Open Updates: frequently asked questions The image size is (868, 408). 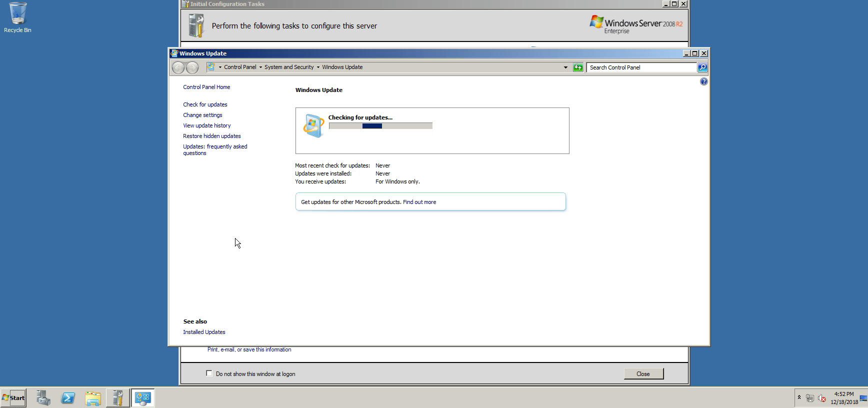[215, 149]
